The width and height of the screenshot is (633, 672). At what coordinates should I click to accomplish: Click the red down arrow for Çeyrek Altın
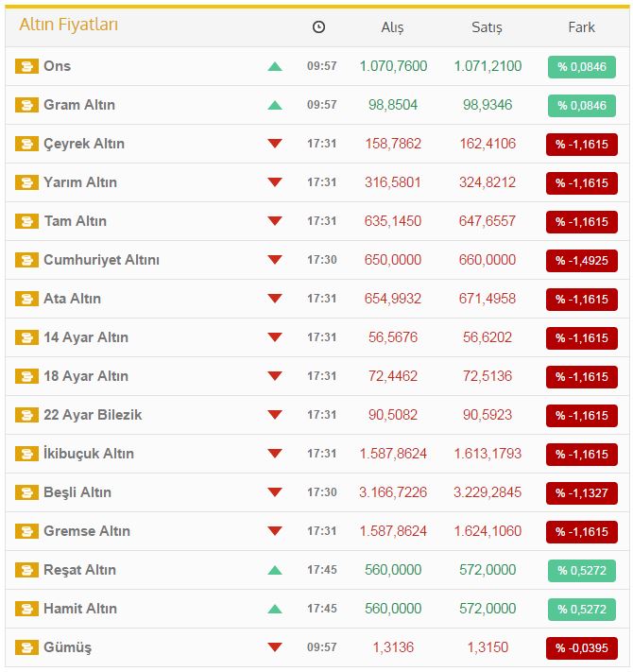click(275, 144)
